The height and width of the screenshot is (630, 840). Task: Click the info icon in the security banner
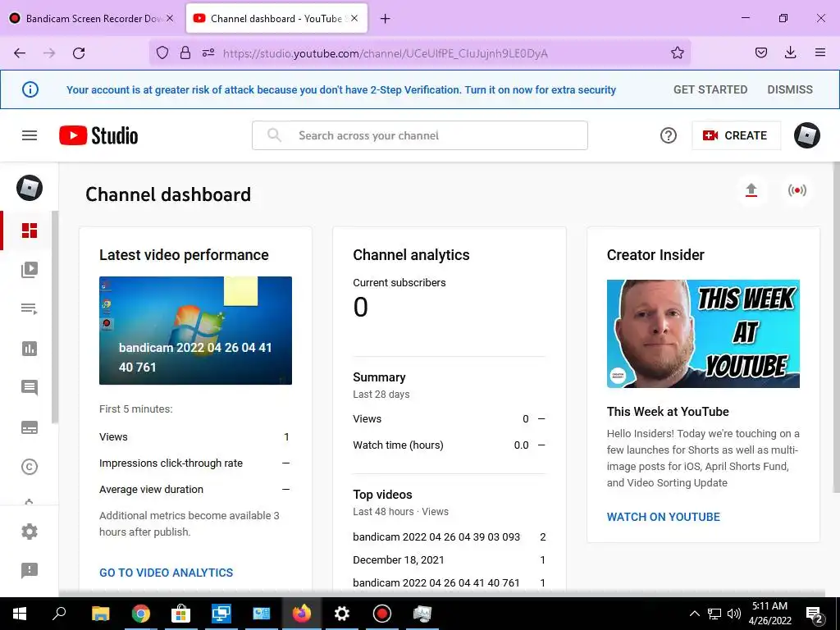coord(30,89)
